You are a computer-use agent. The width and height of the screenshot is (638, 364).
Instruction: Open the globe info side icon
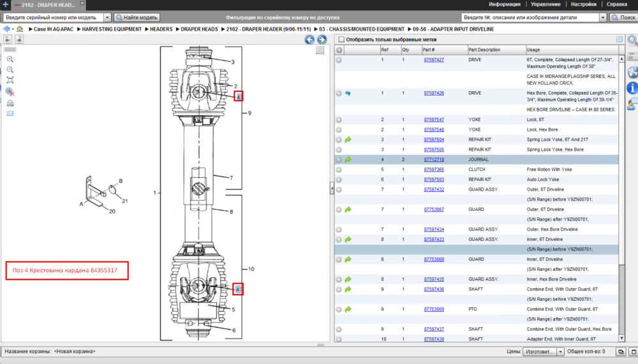coord(632,73)
